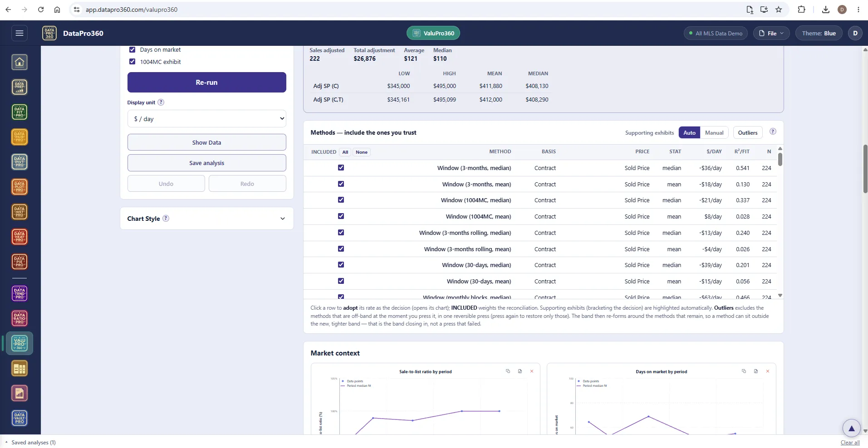Uncheck 1004MC exhibit option
Image resolution: width=868 pixels, height=448 pixels.
[x=132, y=62]
